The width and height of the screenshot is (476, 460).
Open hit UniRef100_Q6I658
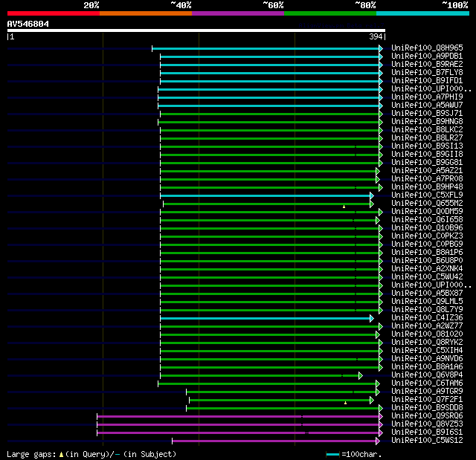[427, 220]
